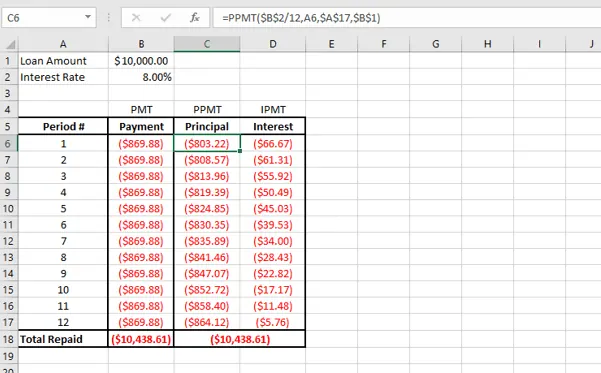The width and height of the screenshot is (601, 373).
Task: Click the Payment total cell in column B
Action: click(141, 339)
